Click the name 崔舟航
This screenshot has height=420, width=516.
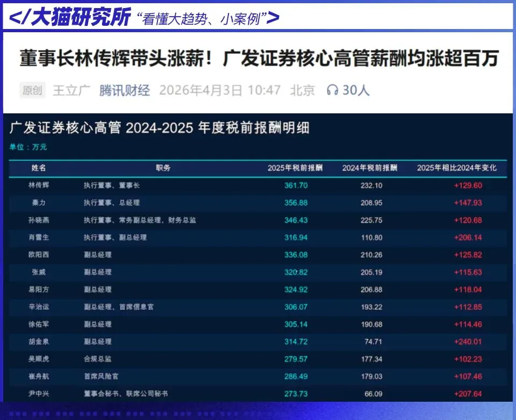tap(39, 376)
